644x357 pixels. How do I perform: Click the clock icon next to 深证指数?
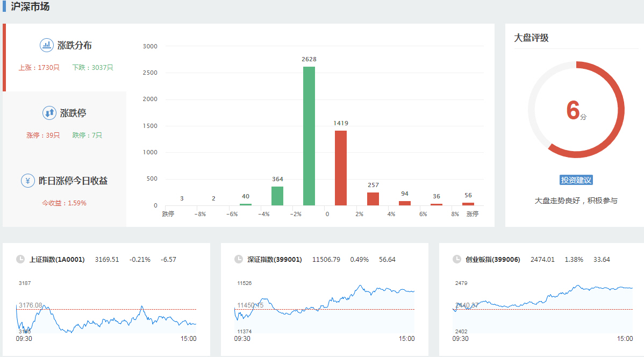click(239, 259)
